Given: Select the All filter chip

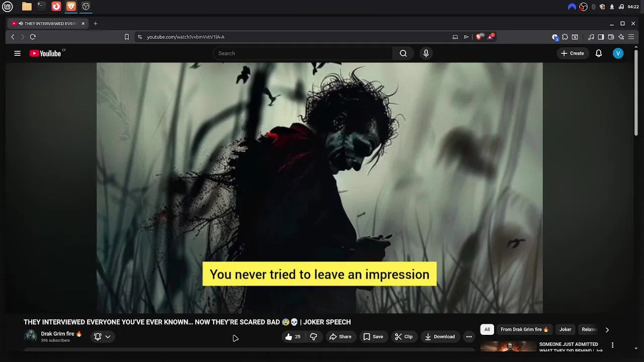Looking at the screenshot, I should pos(487,330).
